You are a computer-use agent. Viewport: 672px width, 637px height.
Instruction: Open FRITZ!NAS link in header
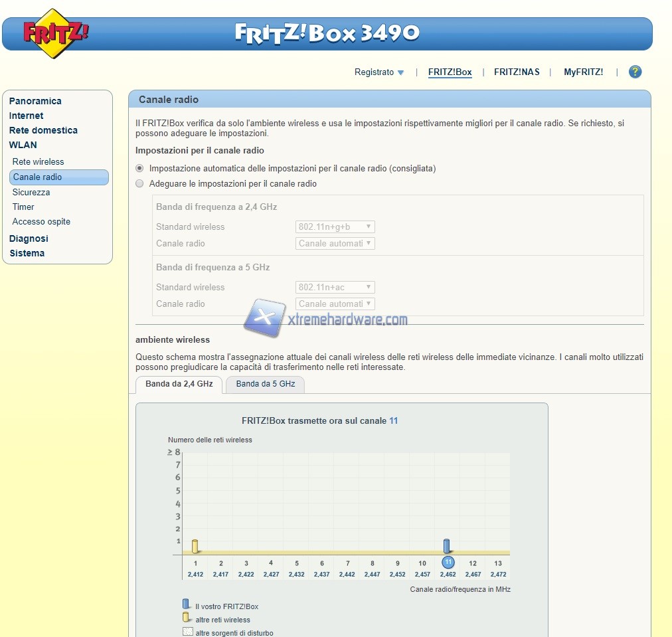pos(517,72)
